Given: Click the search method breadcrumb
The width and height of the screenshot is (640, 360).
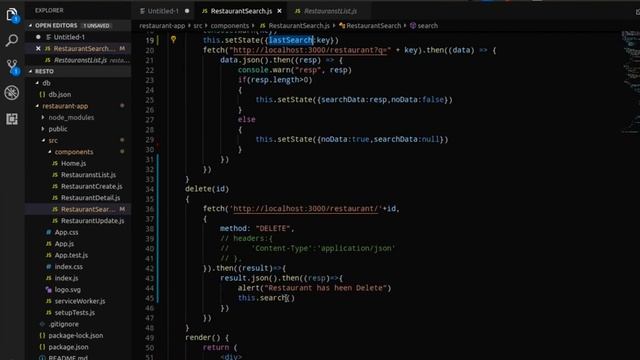Looking at the screenshot, I should click(x=427, y=25).
